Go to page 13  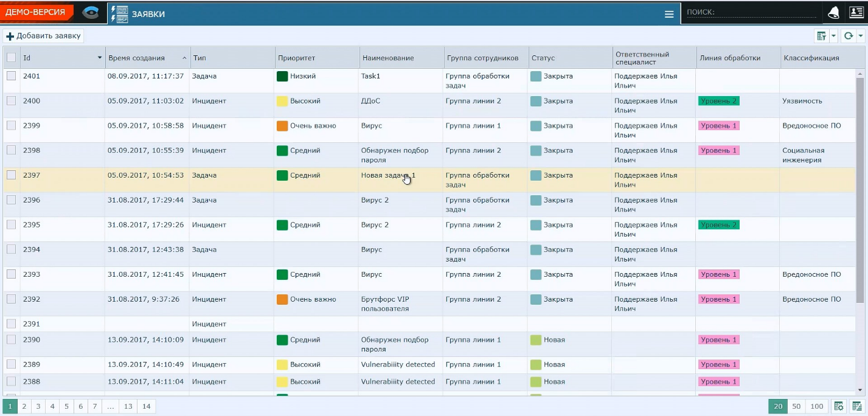click(128, 406)
